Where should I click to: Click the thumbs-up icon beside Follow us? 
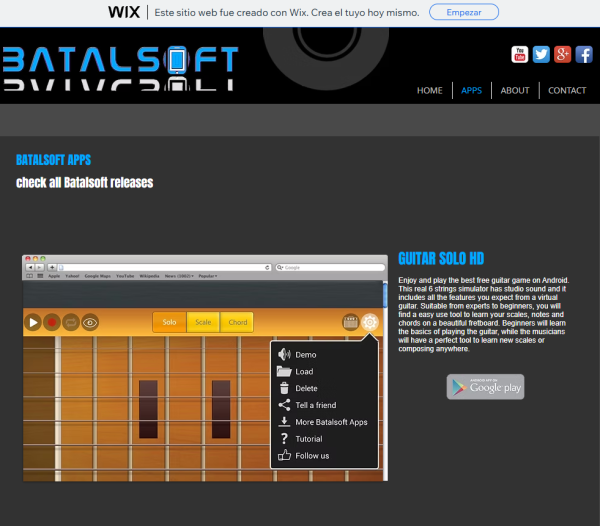pyautogui.click(x=284, y=455)
